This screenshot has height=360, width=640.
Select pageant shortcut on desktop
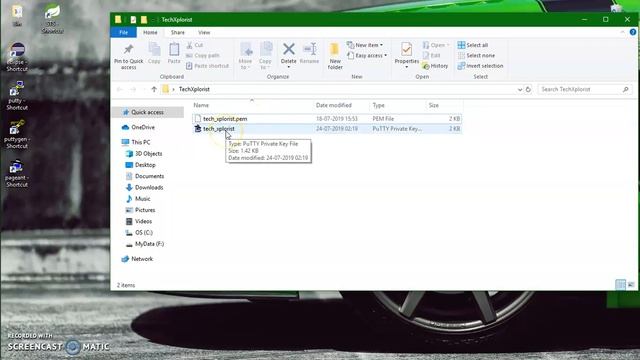pos(17,173)
